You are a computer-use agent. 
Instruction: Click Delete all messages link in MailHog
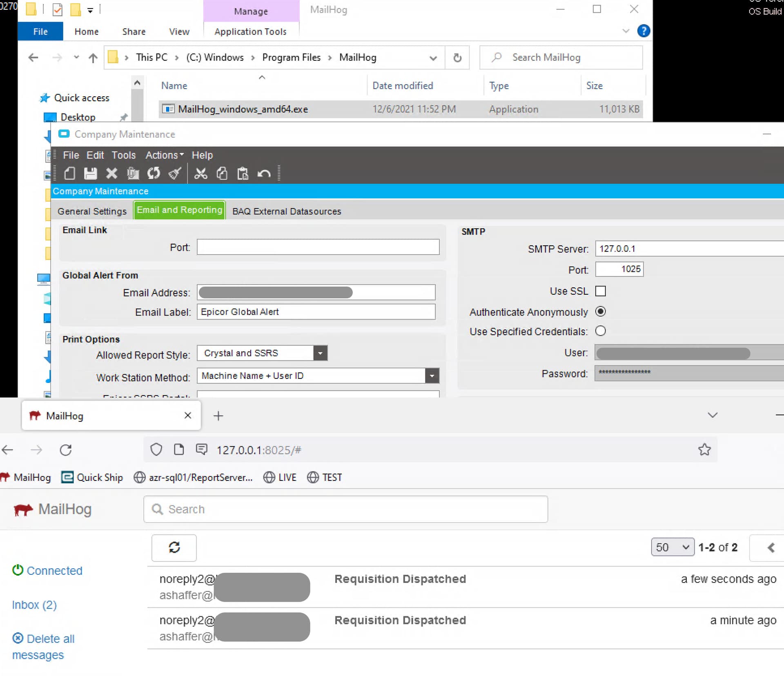(x=43, y=647)
